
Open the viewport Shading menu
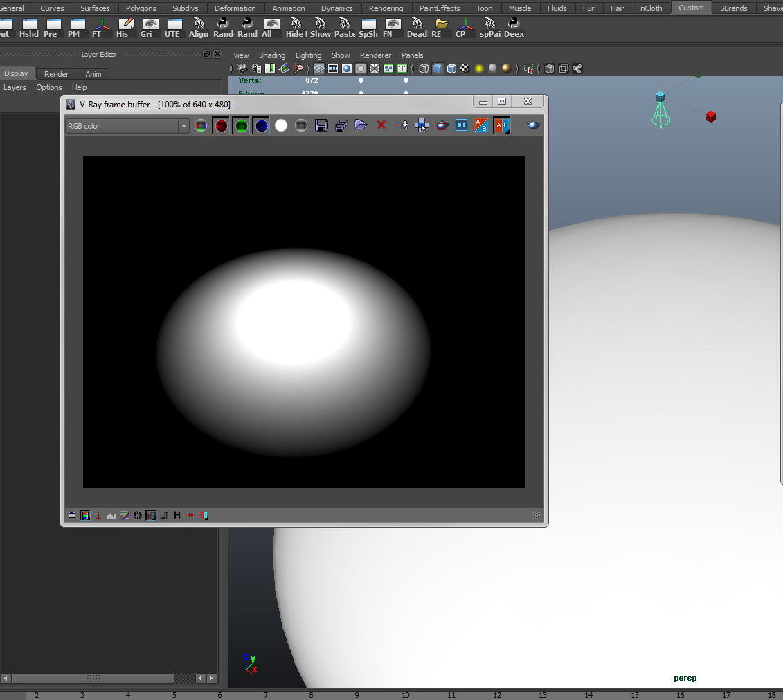272,55
